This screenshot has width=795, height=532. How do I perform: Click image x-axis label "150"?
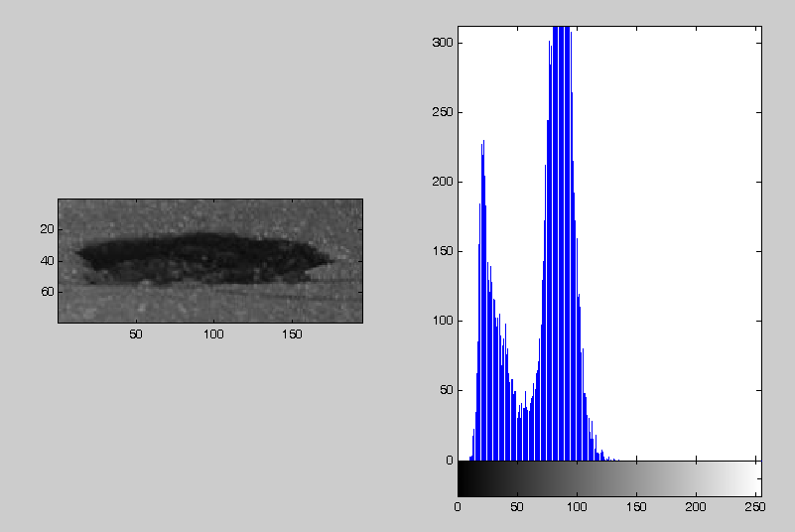(x=292, y=334)
